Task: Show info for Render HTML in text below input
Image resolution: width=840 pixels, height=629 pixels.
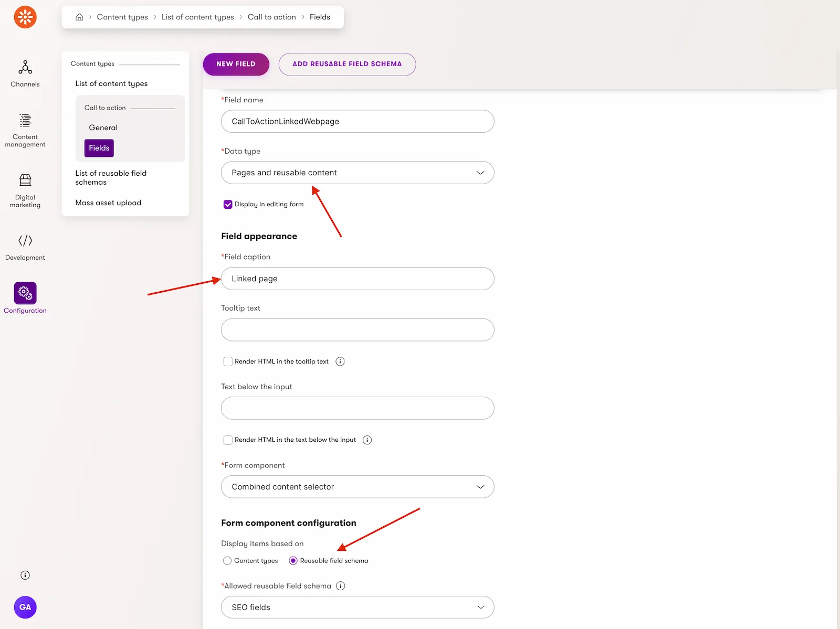Action: point(367,440)
